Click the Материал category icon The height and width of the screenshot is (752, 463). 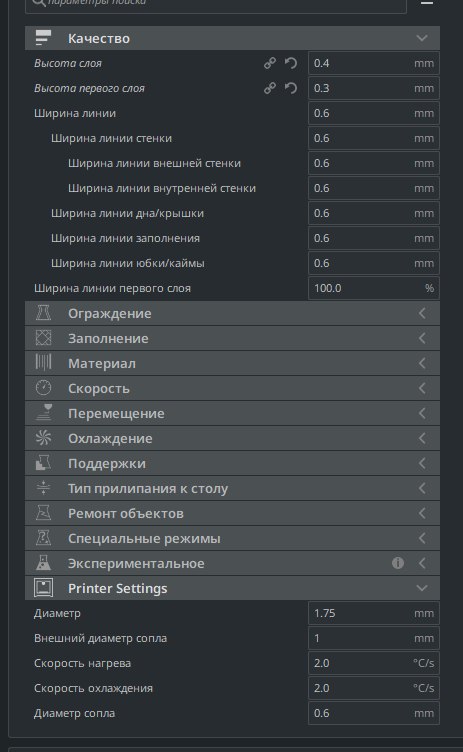[x=43, y=363]
